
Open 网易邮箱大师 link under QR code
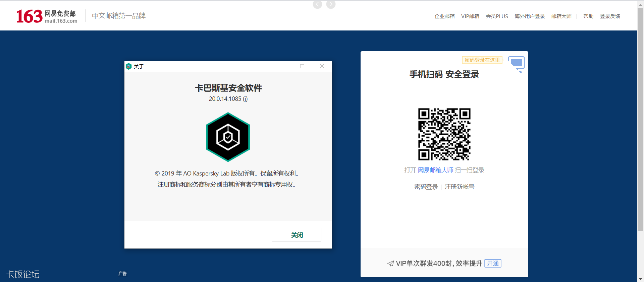tap(435, 170)
